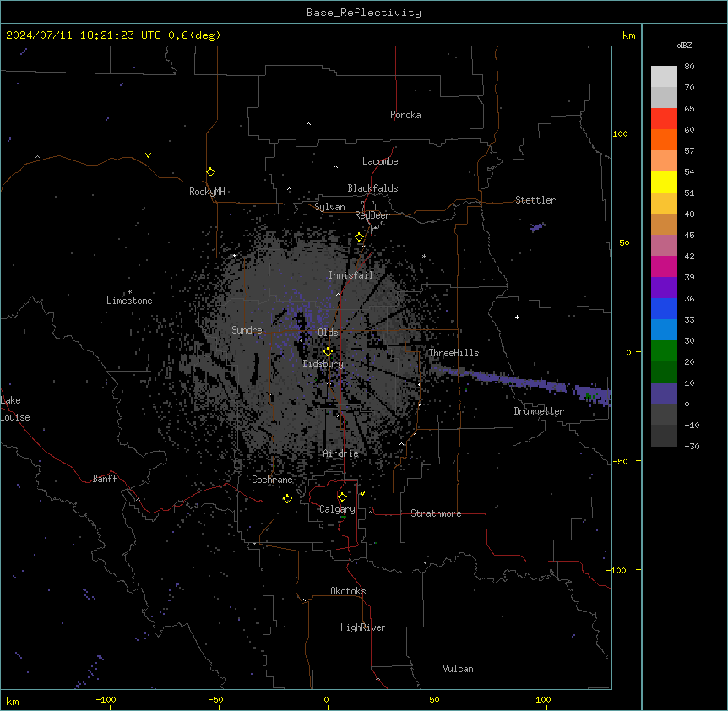Select the -50 tick on vertical km axis

[x=620, y=461]
